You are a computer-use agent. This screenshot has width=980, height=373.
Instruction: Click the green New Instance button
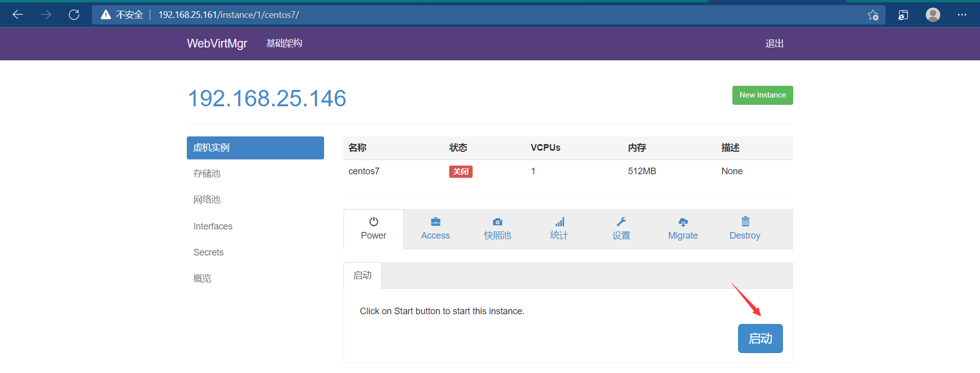coord(763,95)
